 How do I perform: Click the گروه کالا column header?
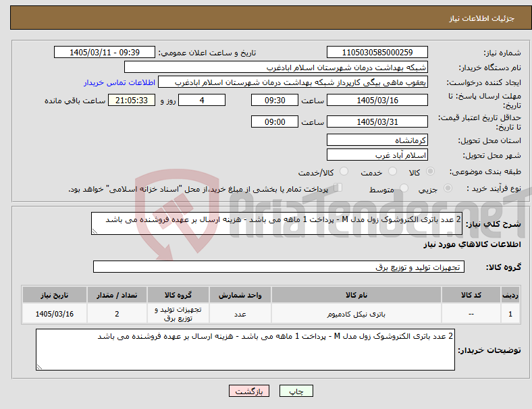[x=178, y=295]
